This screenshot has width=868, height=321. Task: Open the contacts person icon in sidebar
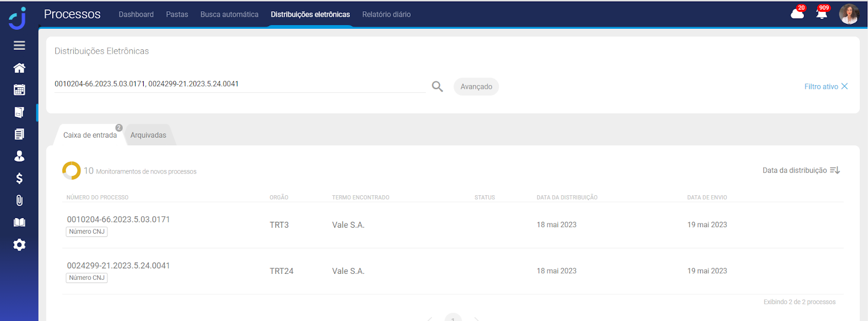(20, 156)
